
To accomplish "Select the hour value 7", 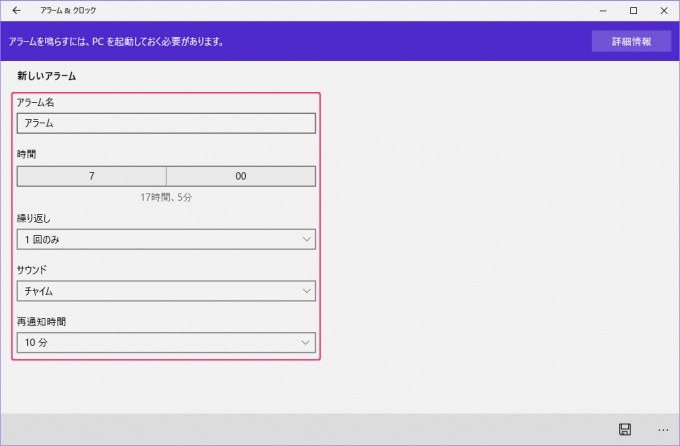I will coord(92,176).
